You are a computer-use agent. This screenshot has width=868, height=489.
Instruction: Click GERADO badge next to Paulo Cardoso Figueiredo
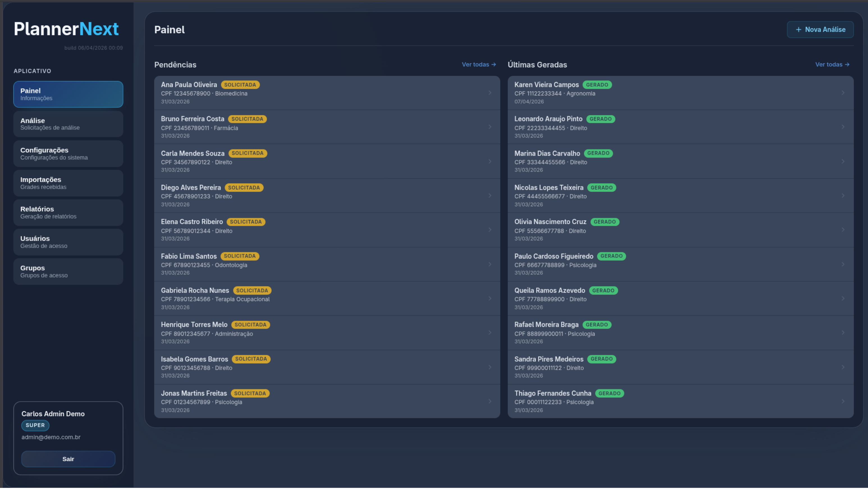tap(611, 256)
